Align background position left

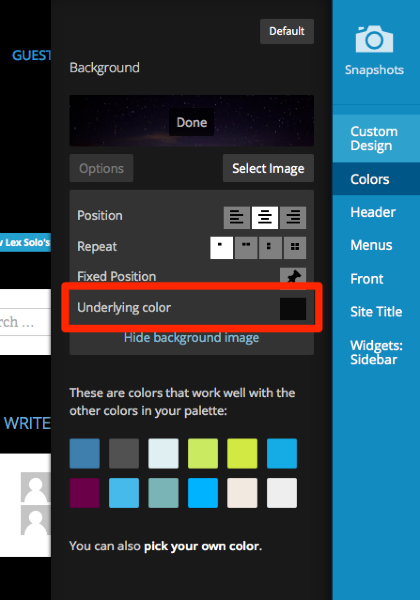point(237,217)
